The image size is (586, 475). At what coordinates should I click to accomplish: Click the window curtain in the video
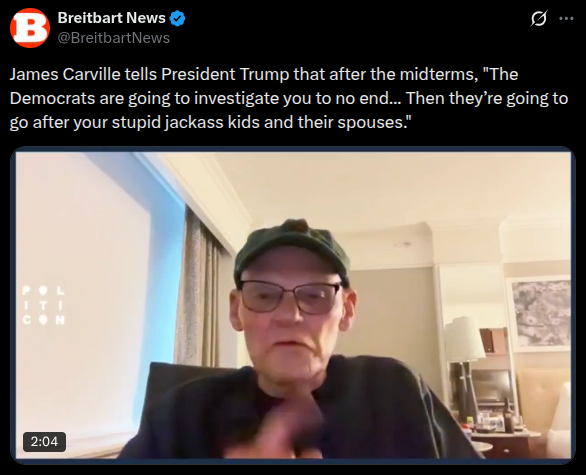(x=199, y=288)
